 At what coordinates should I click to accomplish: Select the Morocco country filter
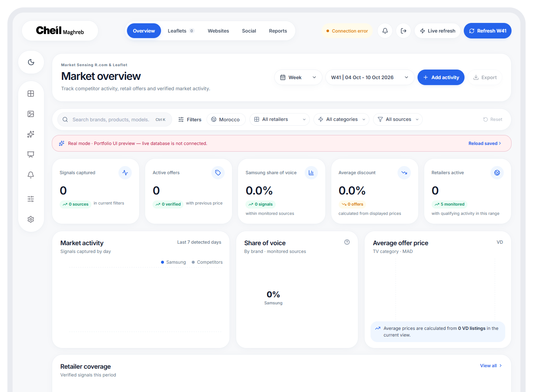pos(226,119)
